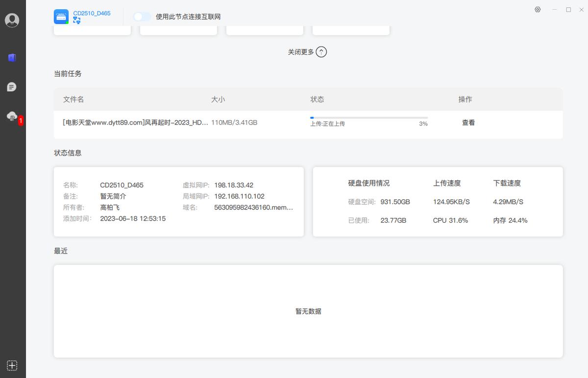
Task: Click the add-node plus icon at sidebar bottom
Action: click(x=11, y=365)
